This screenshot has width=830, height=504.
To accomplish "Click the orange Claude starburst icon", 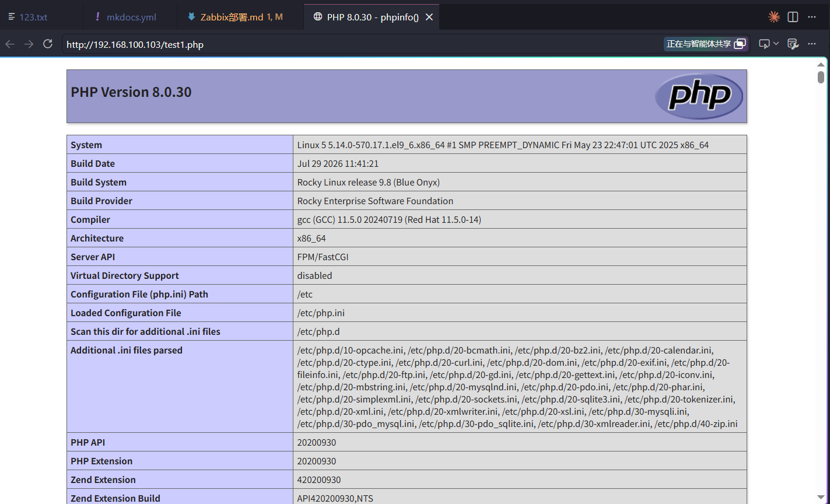I will (774, 17).
